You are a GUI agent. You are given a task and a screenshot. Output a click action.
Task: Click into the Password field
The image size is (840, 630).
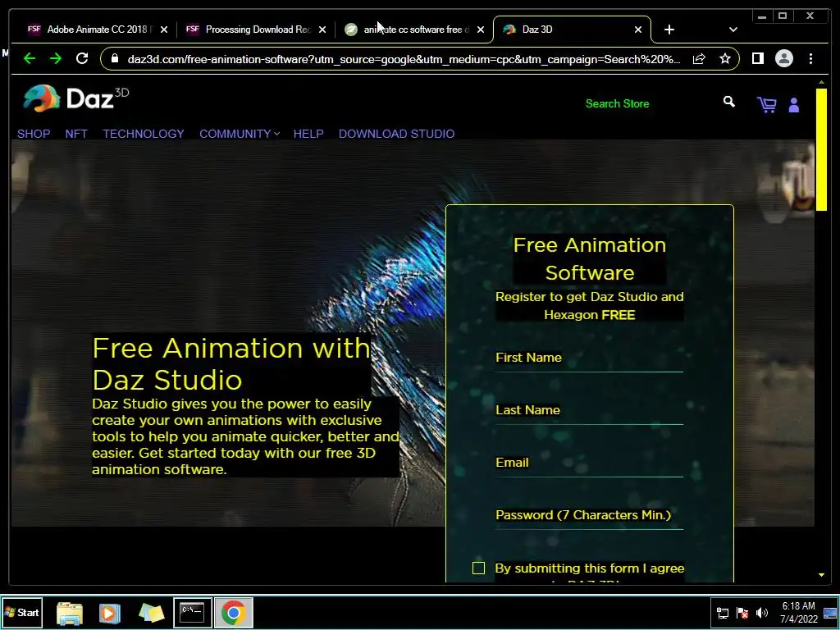coord(589,516)
